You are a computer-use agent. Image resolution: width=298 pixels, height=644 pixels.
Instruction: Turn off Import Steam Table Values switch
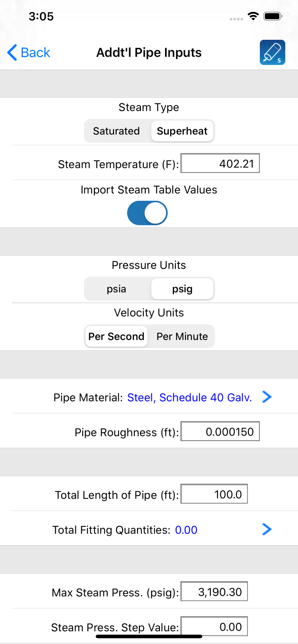point(147,213)
